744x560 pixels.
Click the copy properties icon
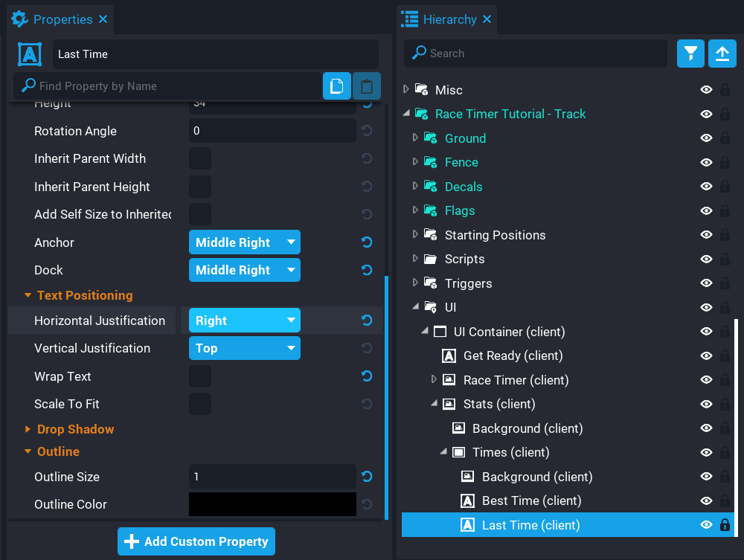pos(336,86)
